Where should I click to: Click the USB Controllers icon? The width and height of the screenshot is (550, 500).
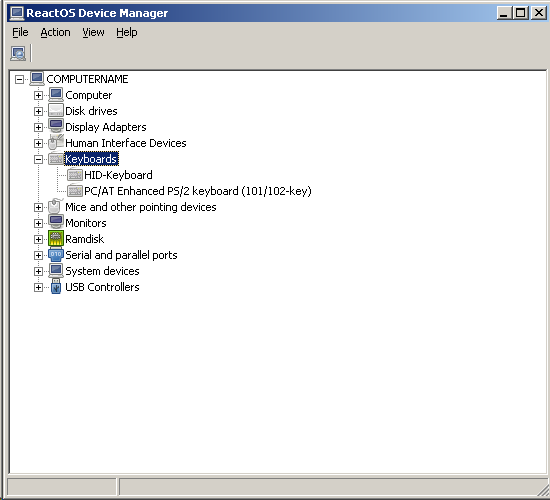(56, 287)
